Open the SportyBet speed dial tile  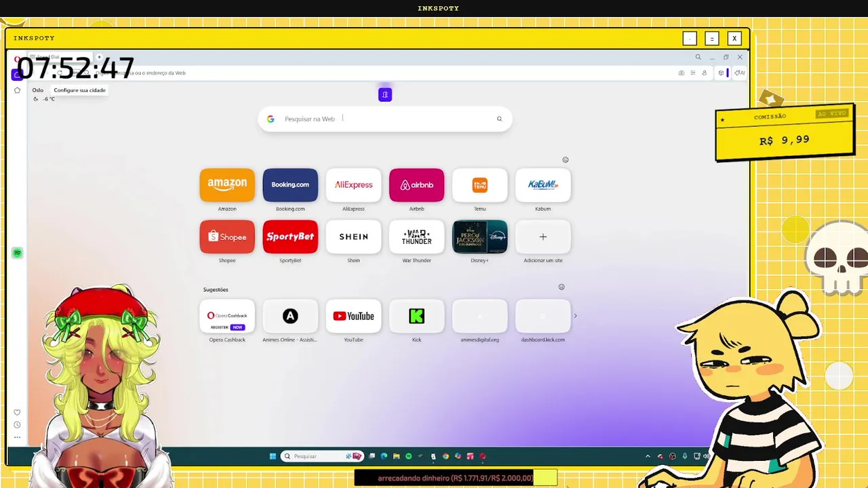click(290, 237)
